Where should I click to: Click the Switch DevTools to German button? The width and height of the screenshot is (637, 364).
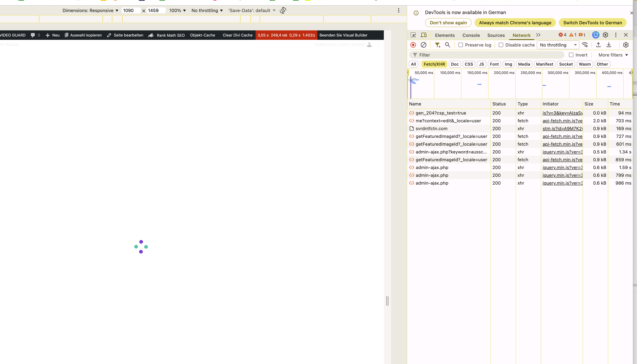tap(592, 23)
